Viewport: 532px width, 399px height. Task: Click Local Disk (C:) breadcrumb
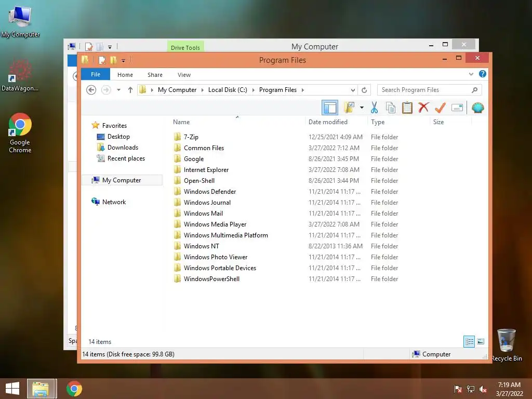tap(228, 90)
